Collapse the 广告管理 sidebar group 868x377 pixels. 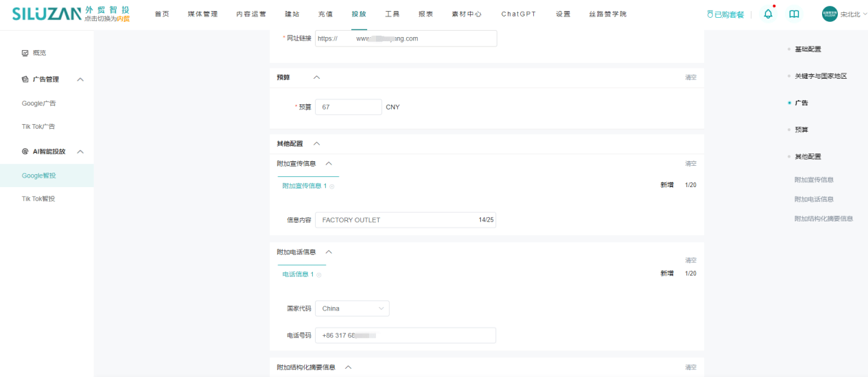tap(80, 80)
